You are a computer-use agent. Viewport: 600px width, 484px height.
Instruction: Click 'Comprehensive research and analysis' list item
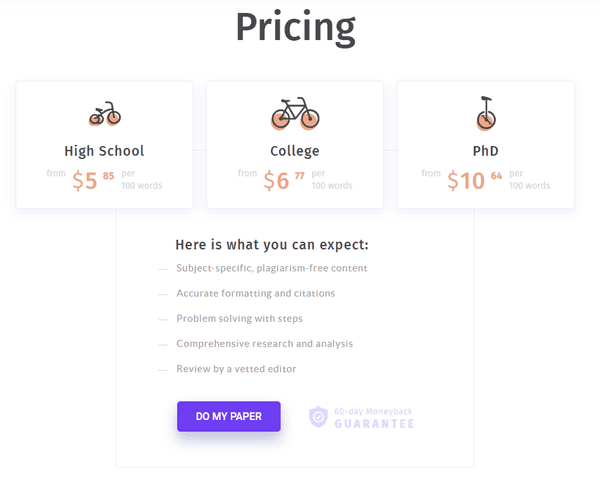point(264,344)
